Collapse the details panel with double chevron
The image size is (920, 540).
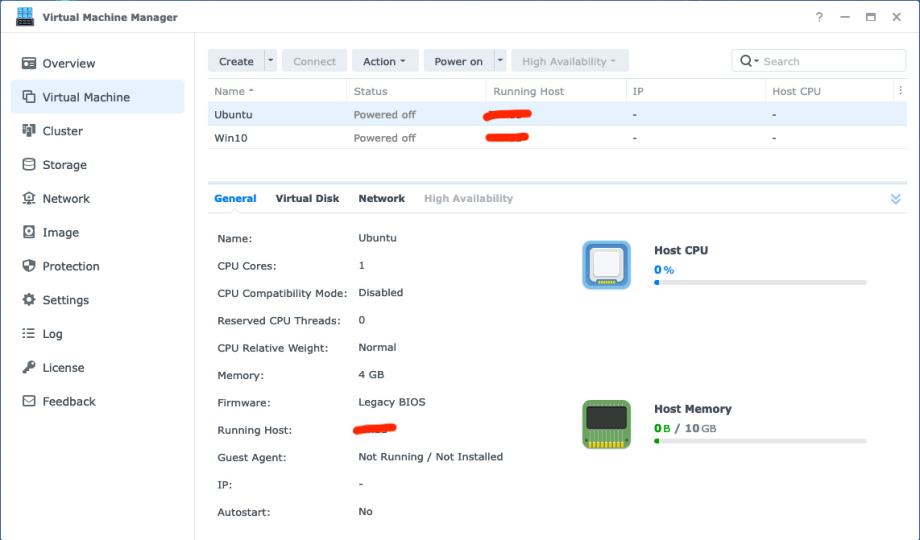click(895, 199)
